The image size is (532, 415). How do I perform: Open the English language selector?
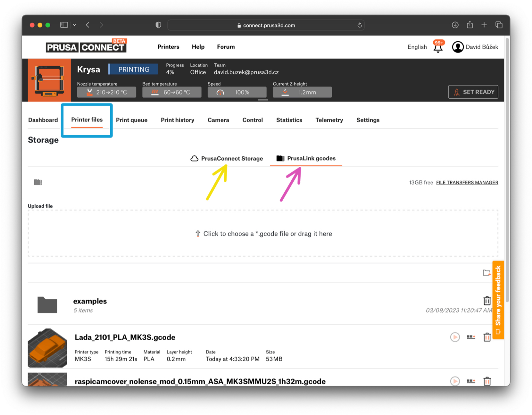click(x=417, y=47)
